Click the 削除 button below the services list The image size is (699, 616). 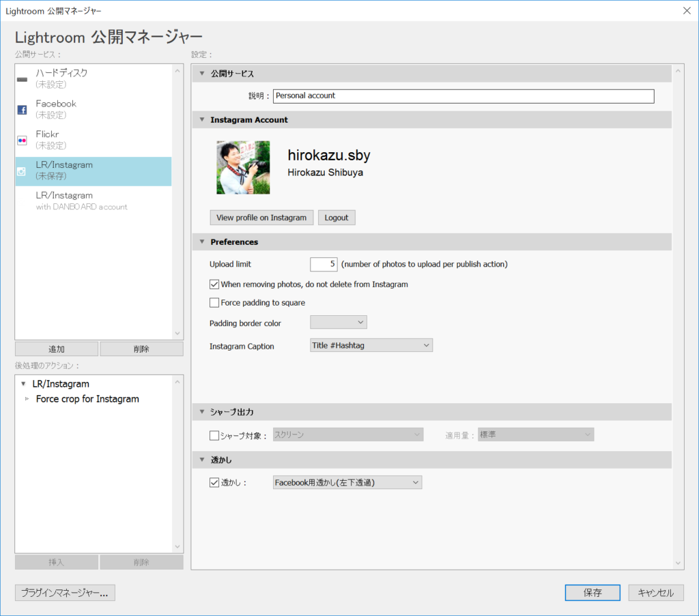[x=141, y=349]
